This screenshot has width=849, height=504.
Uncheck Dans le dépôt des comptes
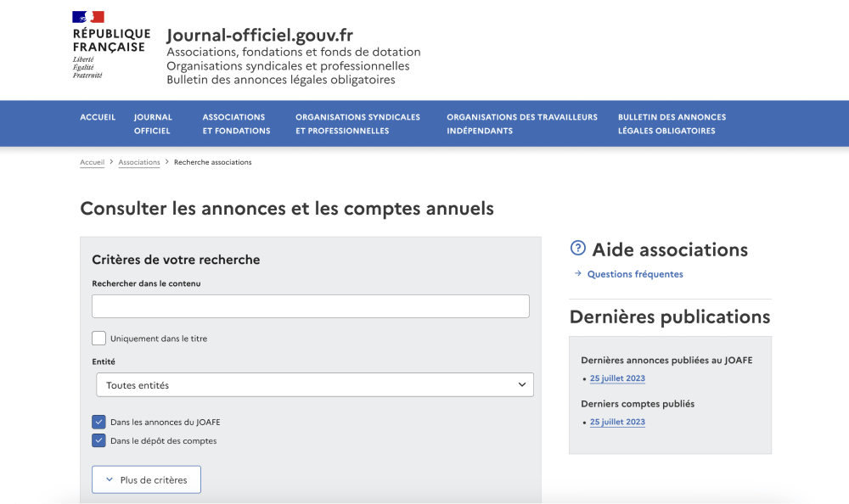[98, 440]
